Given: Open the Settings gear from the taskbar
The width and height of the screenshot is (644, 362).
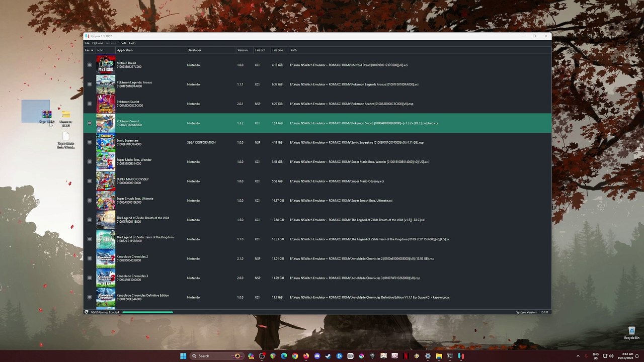Looking at the screenshot, I should click(428, 356).
